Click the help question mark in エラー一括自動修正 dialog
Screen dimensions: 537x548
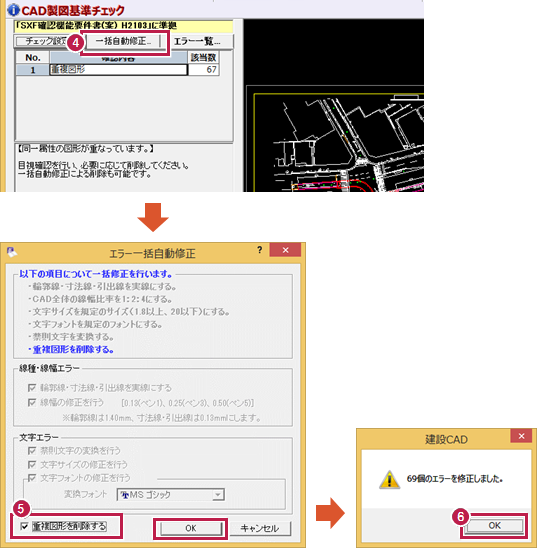(260, 250)
